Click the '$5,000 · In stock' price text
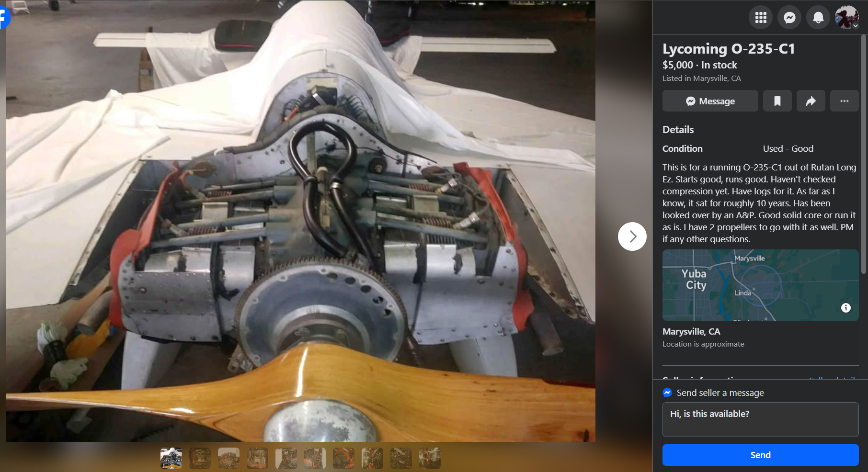This screenshot has height=472, width=868. pos(699,65)
